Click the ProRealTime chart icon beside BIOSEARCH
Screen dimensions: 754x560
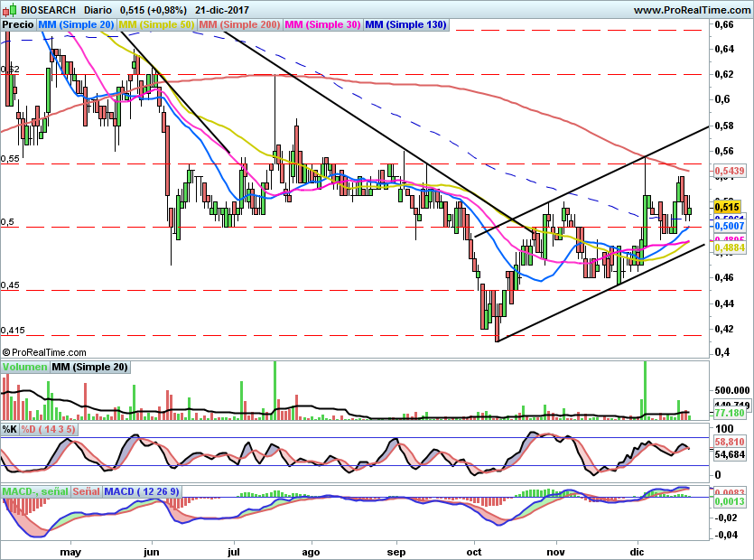pyautogui.click(x=10, y=10)
